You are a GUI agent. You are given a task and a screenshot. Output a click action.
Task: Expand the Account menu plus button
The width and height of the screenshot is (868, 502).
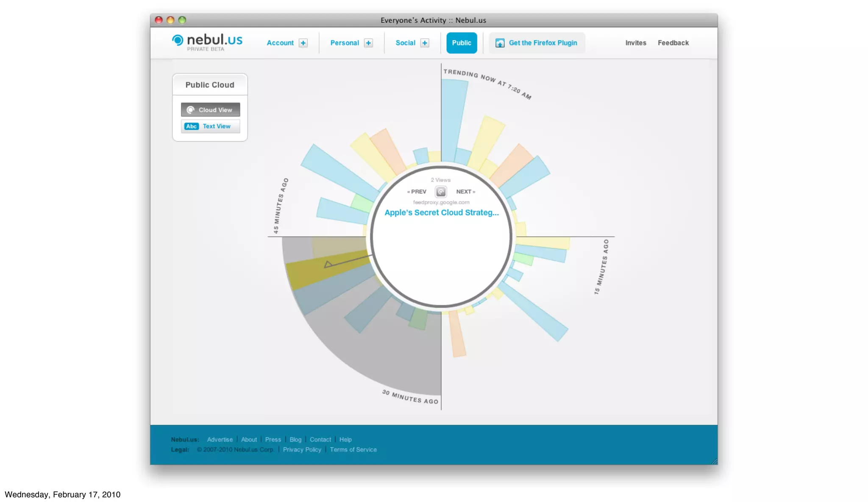click(303, 43)
